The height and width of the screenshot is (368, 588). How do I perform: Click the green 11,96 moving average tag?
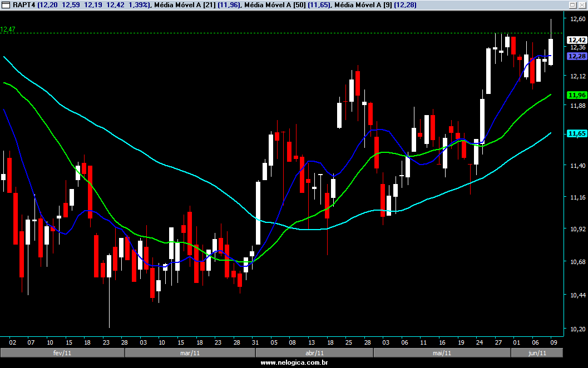577,95
